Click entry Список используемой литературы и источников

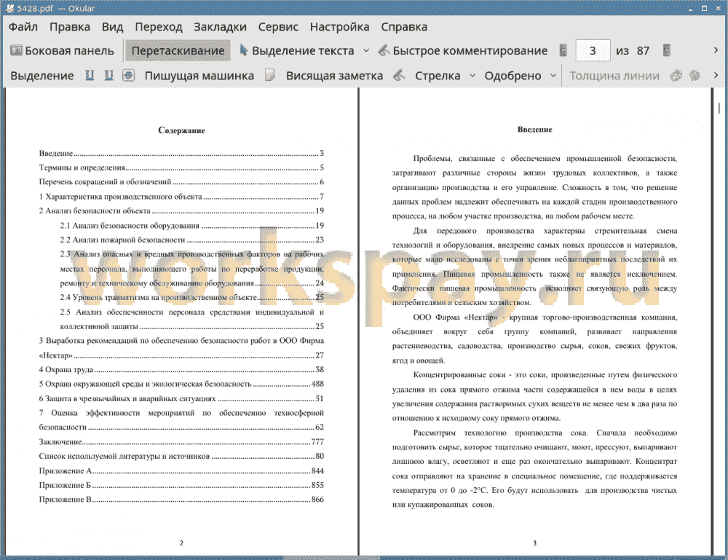(x=181, y=456)
